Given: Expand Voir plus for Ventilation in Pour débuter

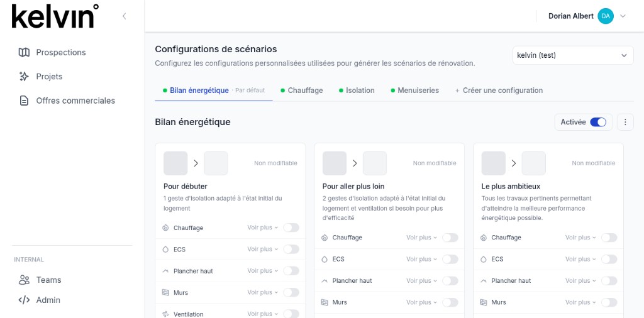Looking at the screenshot, I should click(x=262, y=314).
